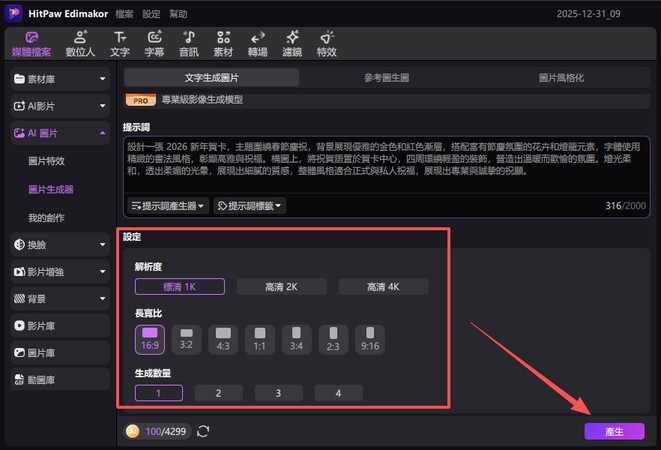Click the PRO badge
The height and width of the screenshot is (450, 661).
click(141, 100)
